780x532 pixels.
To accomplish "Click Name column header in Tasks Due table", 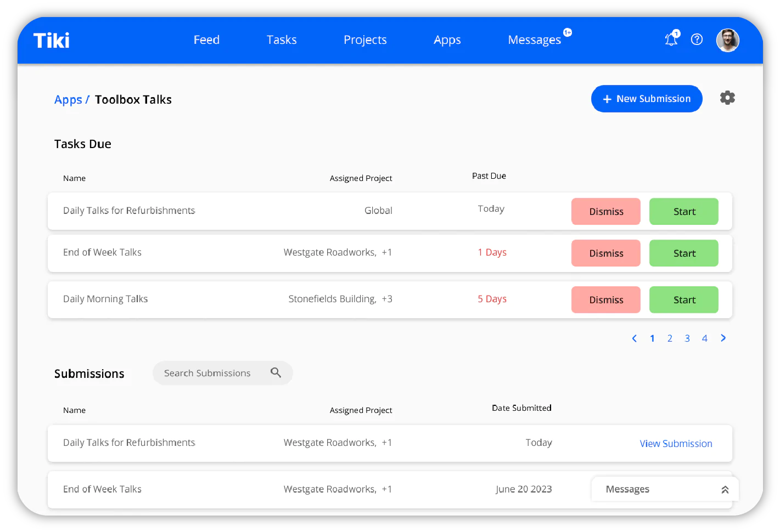I will (74, 178).
